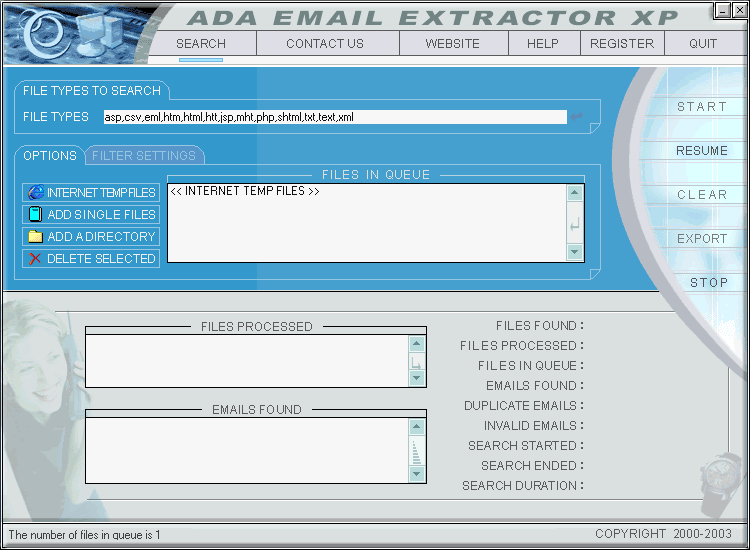The image size is (750, 550).
Task: Click the up arrow of the Emails Found list
Action: pos(417,427)
